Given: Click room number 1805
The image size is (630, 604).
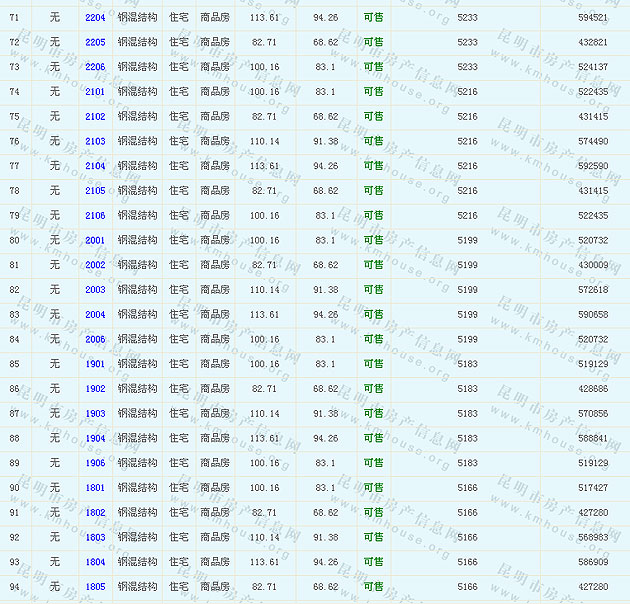Looking at the screenshot, I should [x=95, y=587].
